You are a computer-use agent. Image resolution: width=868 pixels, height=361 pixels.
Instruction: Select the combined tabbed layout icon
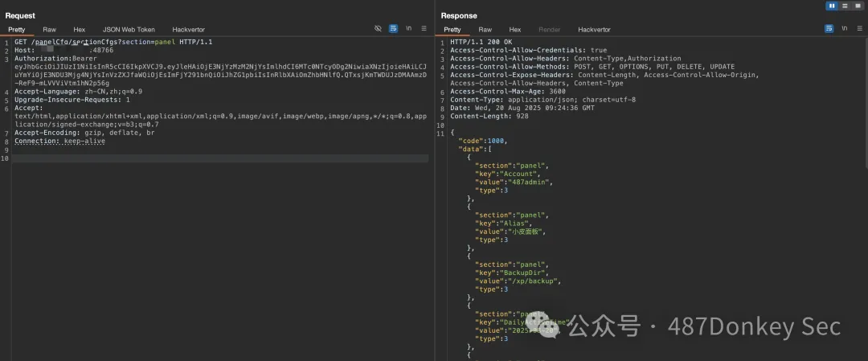(x=857, y=6)
